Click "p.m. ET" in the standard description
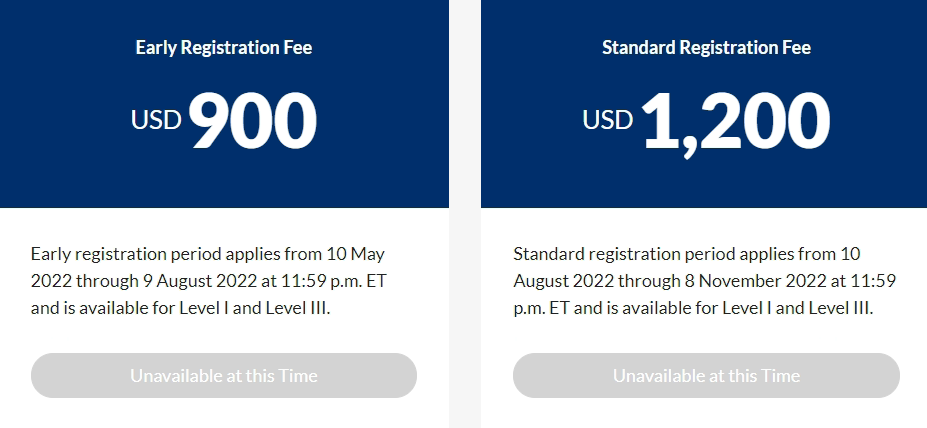The image size is (927, 428). pyautogui.click(x=546, y=308)
